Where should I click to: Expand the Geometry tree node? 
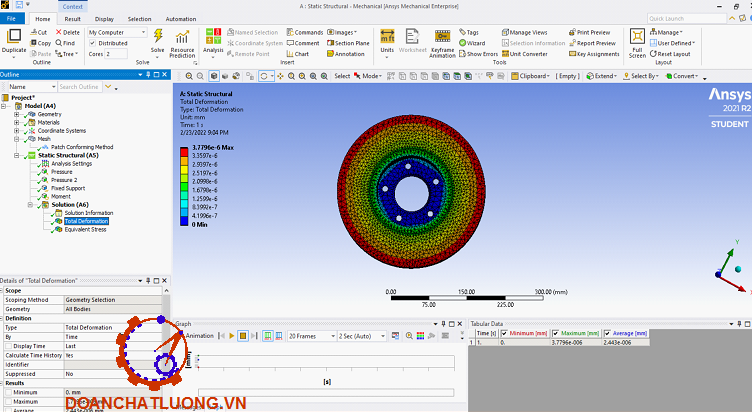[16, 115]
